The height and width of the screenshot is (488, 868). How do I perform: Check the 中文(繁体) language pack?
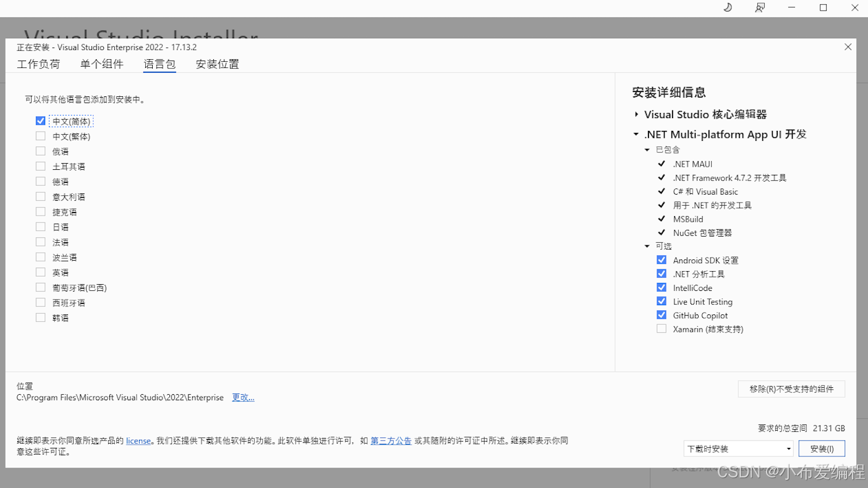[x=41, y=136]
